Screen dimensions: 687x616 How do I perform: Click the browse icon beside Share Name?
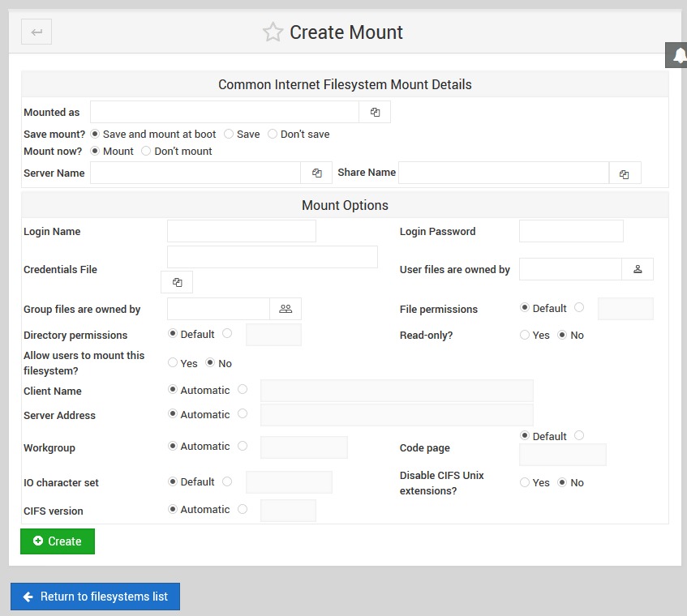point(624,173)
